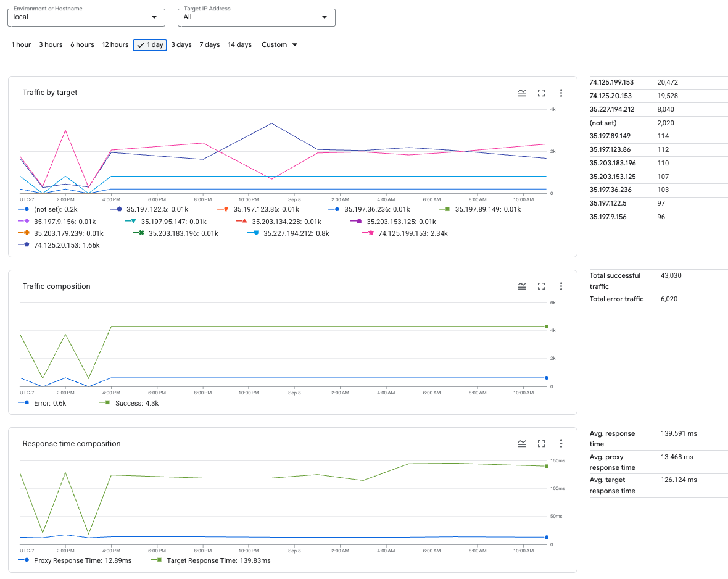Open the Environment or Hostname dropdown
Screen dimensions: 728x579
click(x=154, y=17)
